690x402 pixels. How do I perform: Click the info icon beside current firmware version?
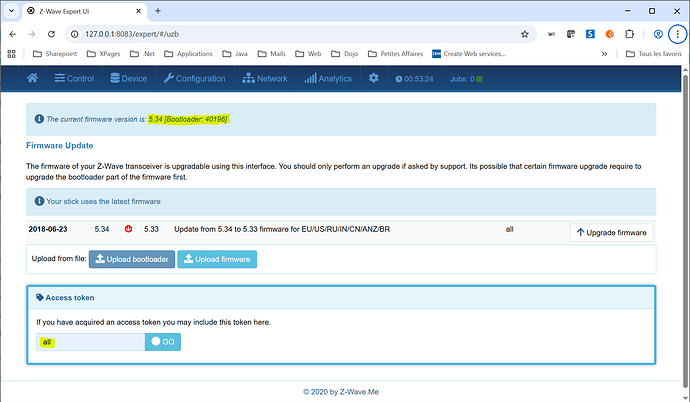tap(39, 119)
